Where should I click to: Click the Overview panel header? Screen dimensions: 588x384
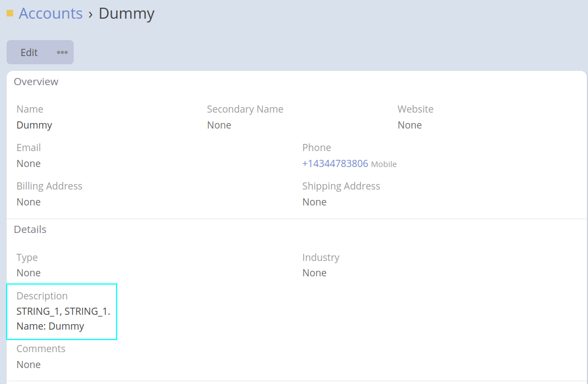coord(36,82)
